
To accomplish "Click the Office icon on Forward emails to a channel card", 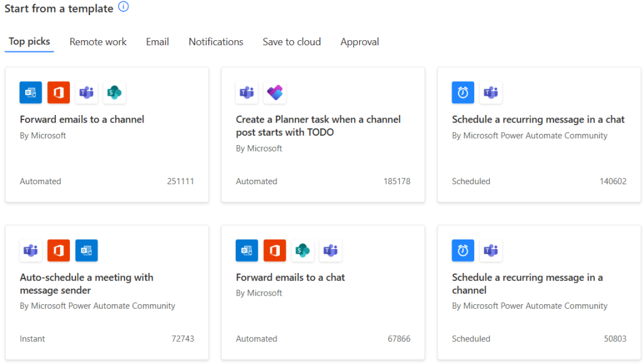I will click(x=58, y=92).
